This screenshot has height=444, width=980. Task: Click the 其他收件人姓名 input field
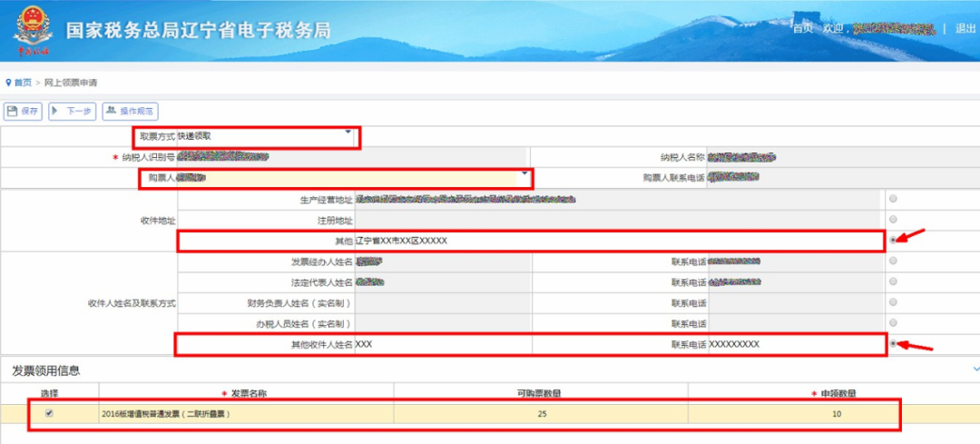[443, 344]
